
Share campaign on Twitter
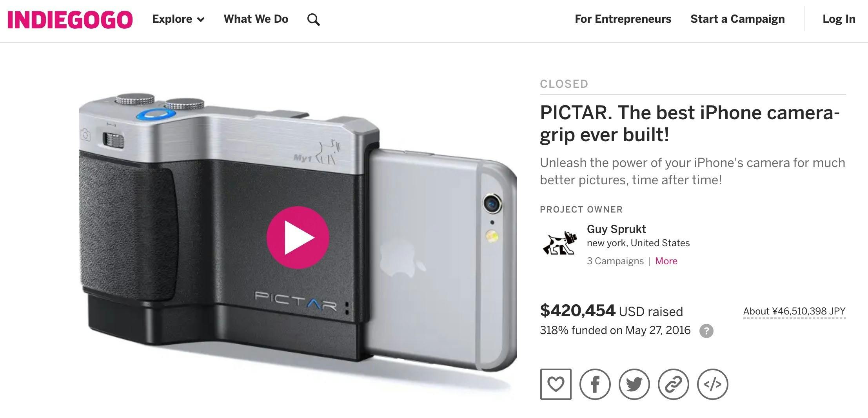pos(634,384)
